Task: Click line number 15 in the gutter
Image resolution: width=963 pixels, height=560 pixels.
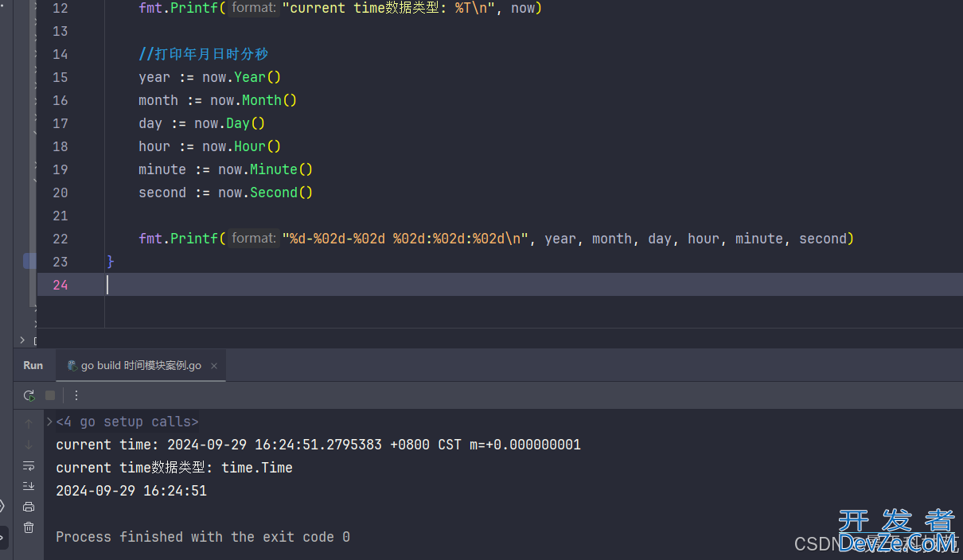Action: [60, 77]
